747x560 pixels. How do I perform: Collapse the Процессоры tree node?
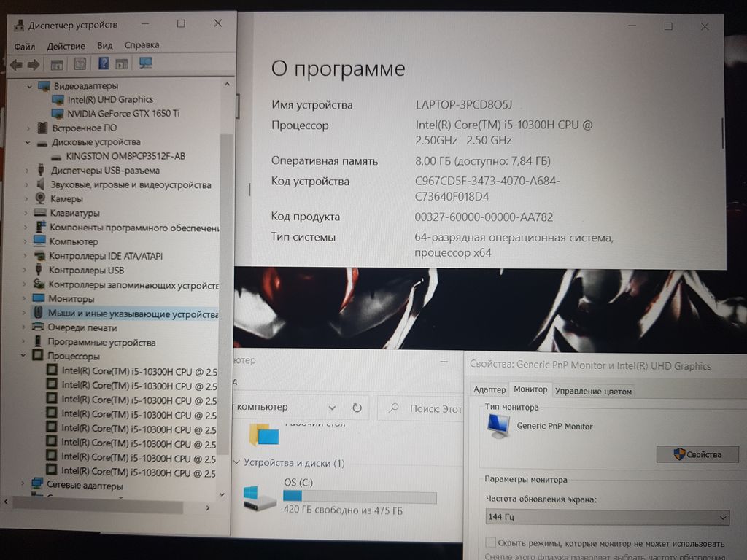(x=24, y=357)
